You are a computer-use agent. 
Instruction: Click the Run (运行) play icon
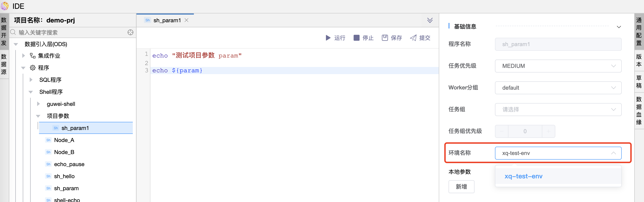point(328,38)
